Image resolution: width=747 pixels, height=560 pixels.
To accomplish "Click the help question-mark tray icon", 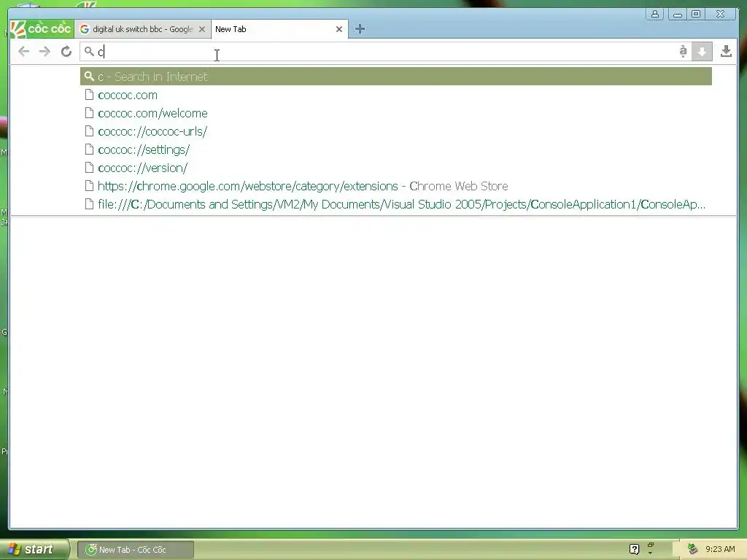I will tap(634, 550).
